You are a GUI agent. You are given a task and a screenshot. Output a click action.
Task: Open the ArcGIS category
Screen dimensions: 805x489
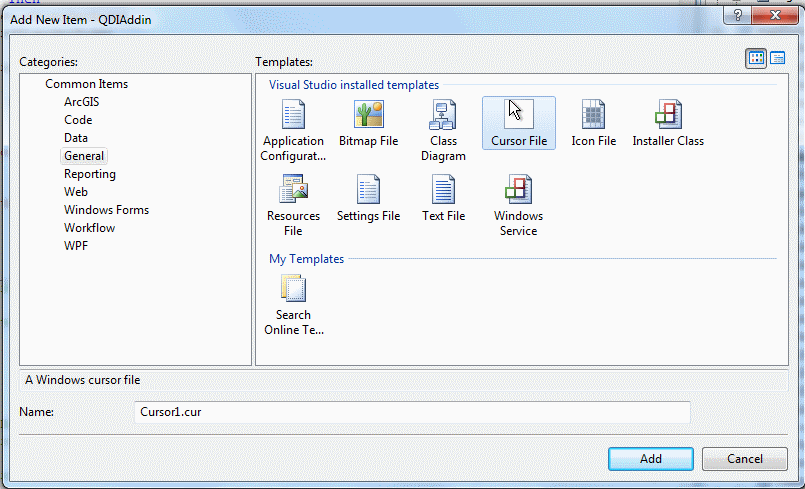pos(81,102)
